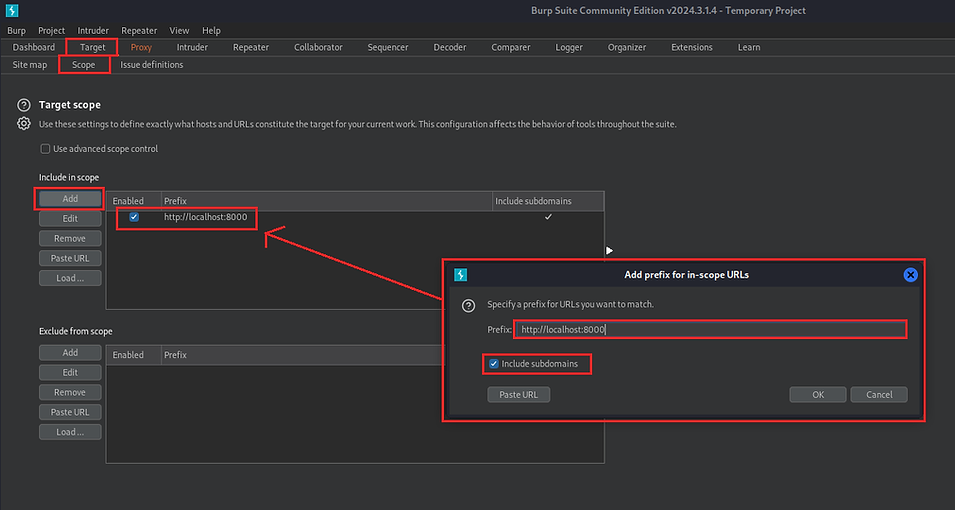Click Prefix column header in Exclude table

[x=301, y=355]
